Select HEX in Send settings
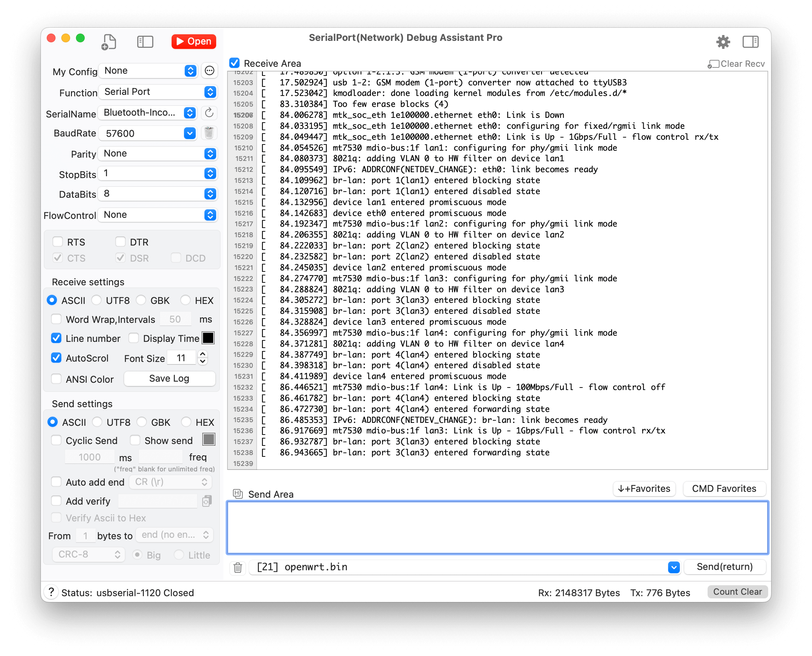Viewport: 812px width, 656px height. click(186, 422)
